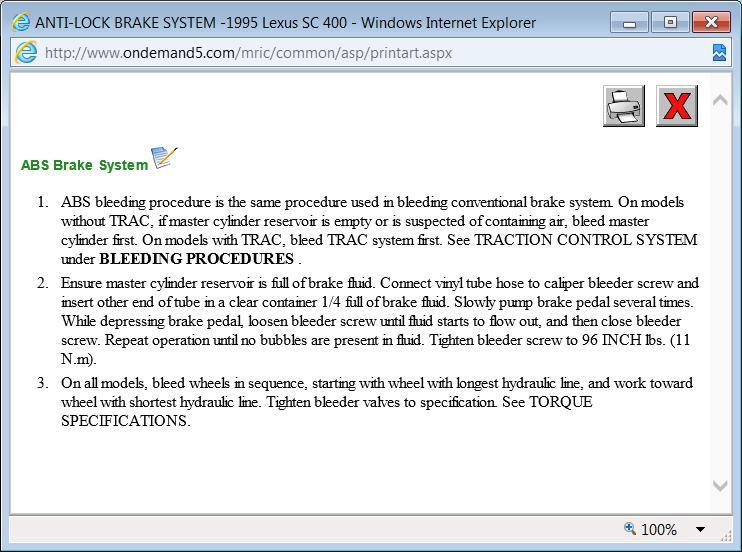Open the notepad edit icon beside ABS Brake System

tap(164, 158)
